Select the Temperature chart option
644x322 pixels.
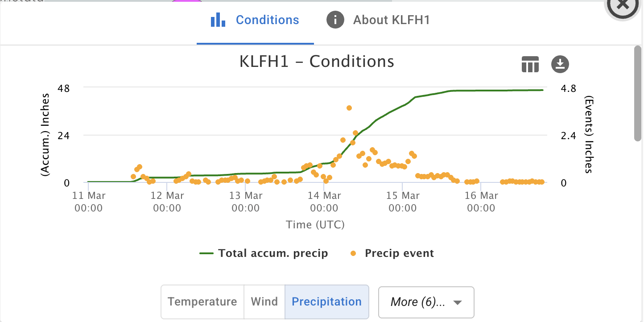202,302
